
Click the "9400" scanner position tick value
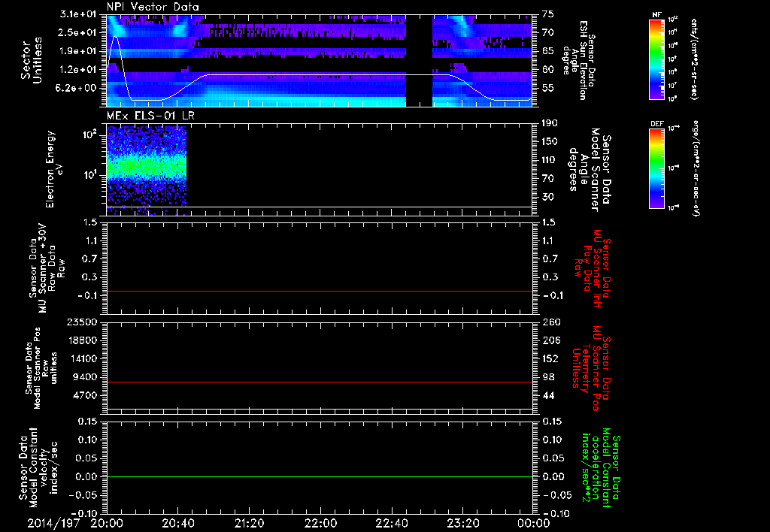(86, 377)
